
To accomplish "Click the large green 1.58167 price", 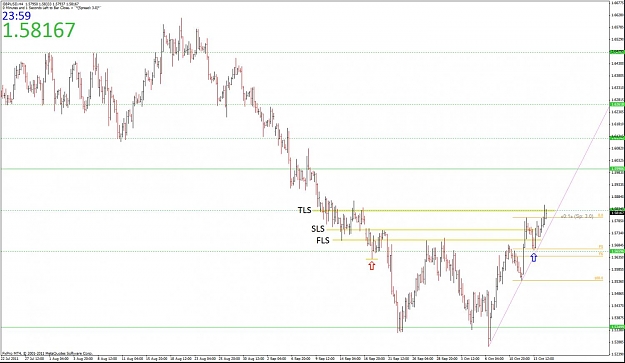I will [x=39, y=30].
